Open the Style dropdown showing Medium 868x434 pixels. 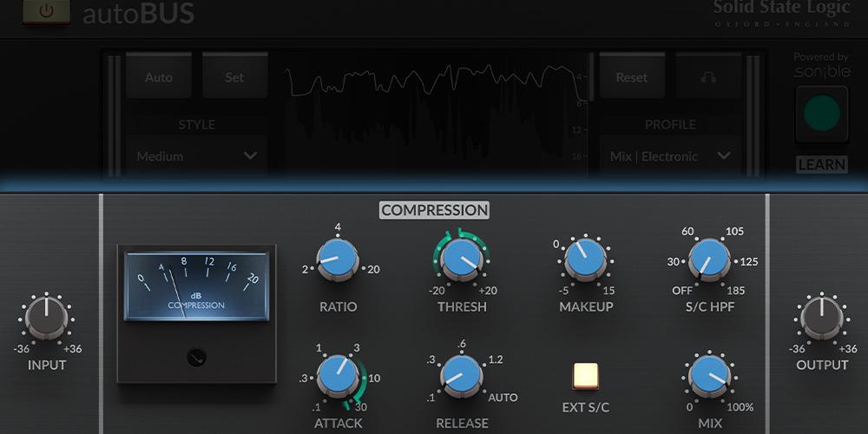coord(196,156)
